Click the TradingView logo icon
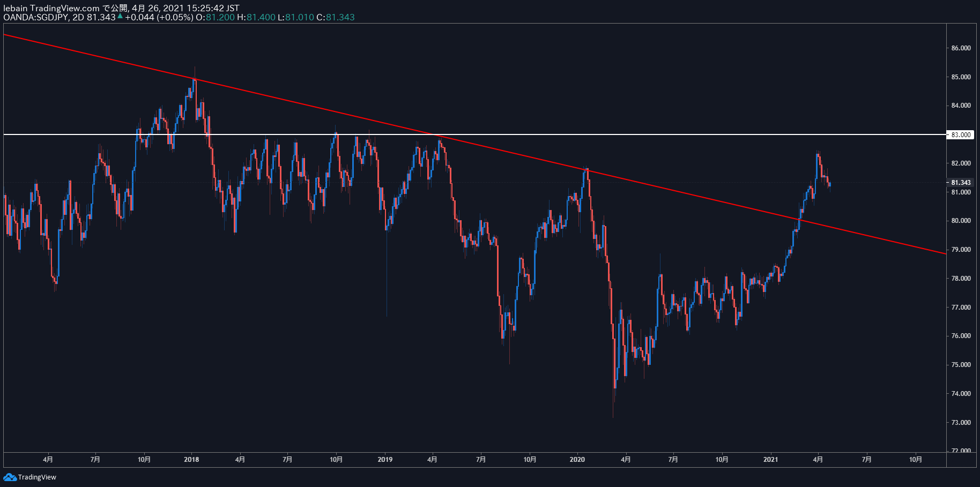The image size is (980, 487). click(10, 477)
